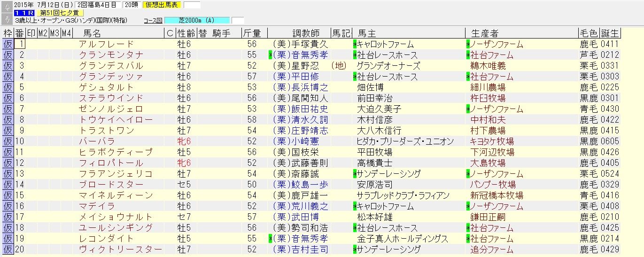
Task: Sort by the 誕生 column header
Action: point(610,33)
